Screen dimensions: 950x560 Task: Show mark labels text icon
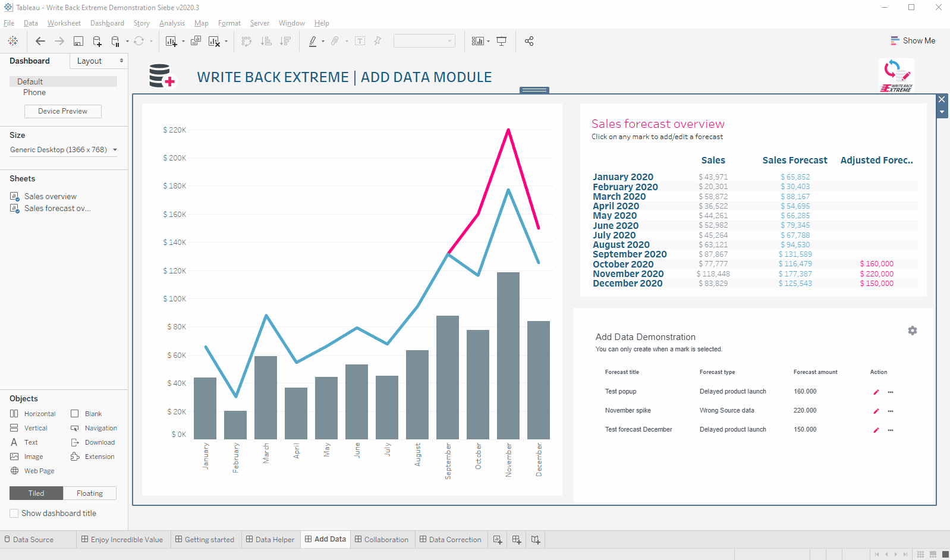360,41
